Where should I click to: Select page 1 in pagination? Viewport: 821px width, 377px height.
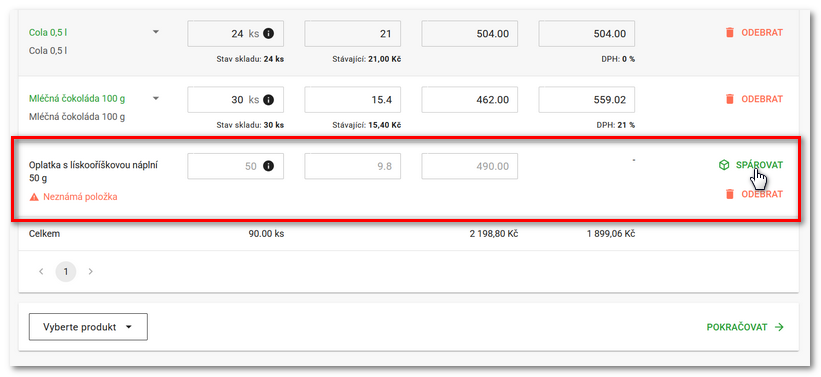[66, 272]
